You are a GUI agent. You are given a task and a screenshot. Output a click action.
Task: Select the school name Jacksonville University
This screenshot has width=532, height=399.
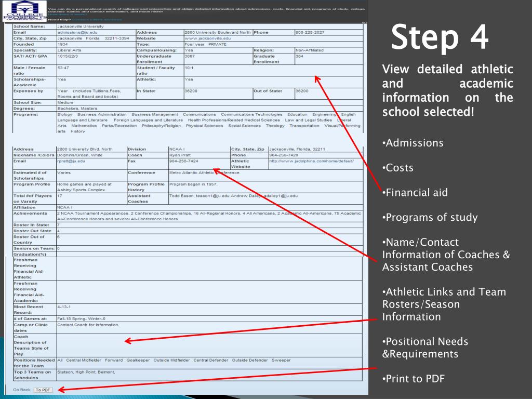81,26
